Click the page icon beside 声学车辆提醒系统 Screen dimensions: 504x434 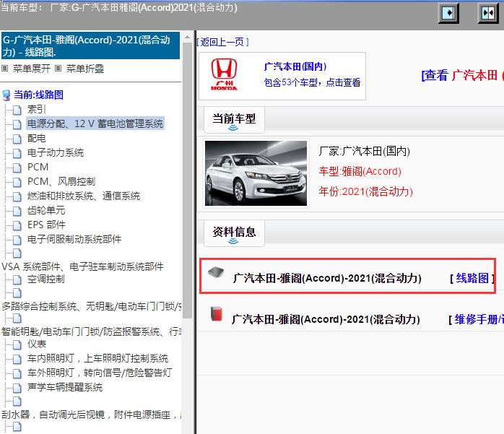point(17,388)
